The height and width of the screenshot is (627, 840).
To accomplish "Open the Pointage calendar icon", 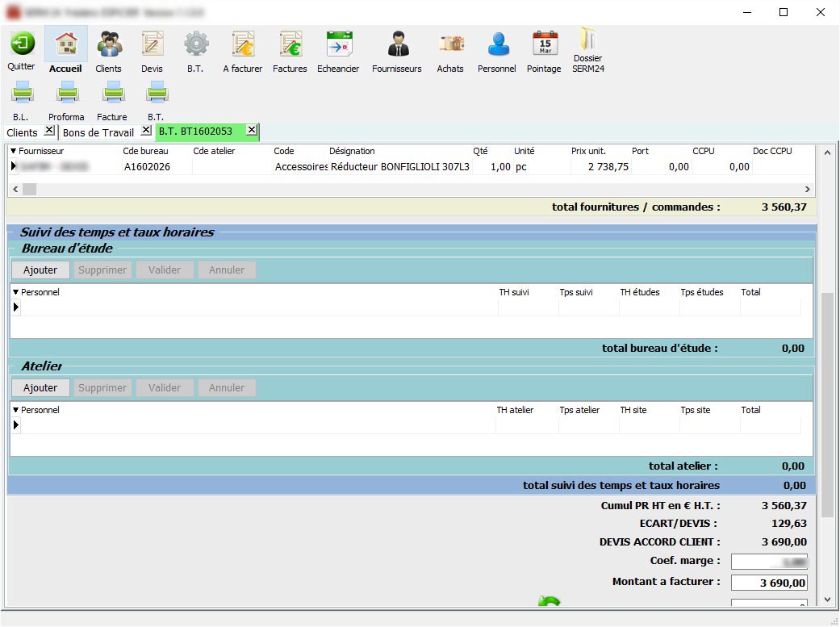I will (545, 44).
